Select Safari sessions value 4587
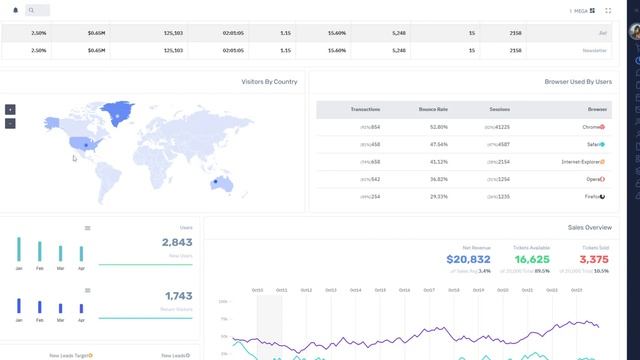The width and height of the screenshot is (640, 360). click(x=504, y=144)
